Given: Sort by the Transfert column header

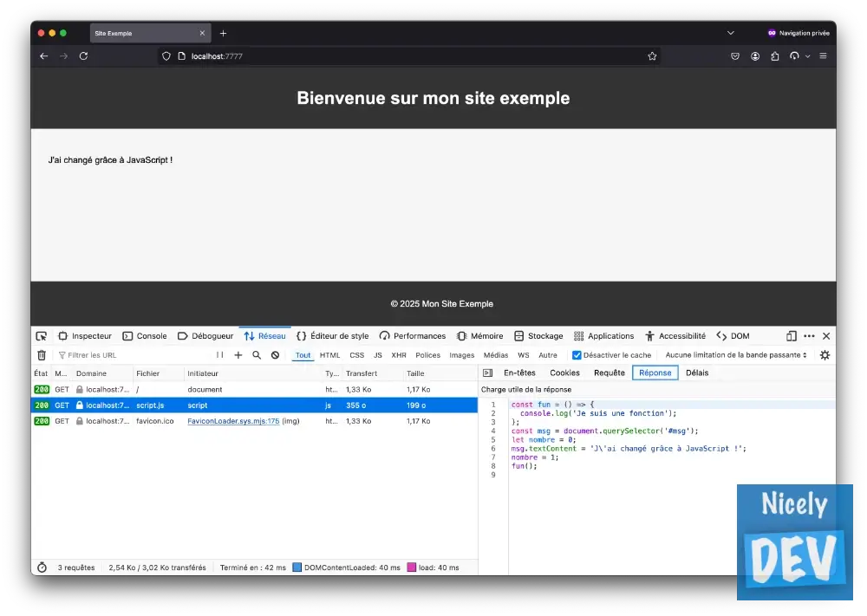Looking at the screenshot, I should pyautogui.click(x=373, y=373).
